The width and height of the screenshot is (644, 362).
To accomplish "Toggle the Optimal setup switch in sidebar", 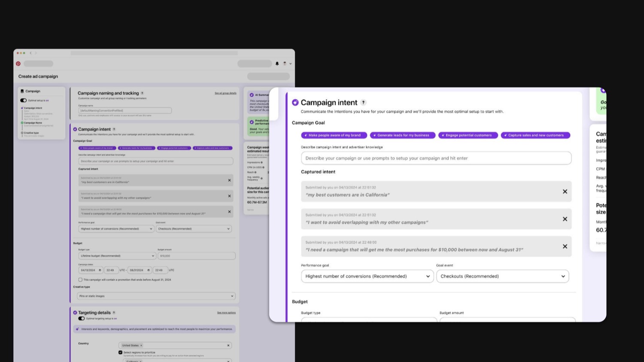I will tap(24, 100).
